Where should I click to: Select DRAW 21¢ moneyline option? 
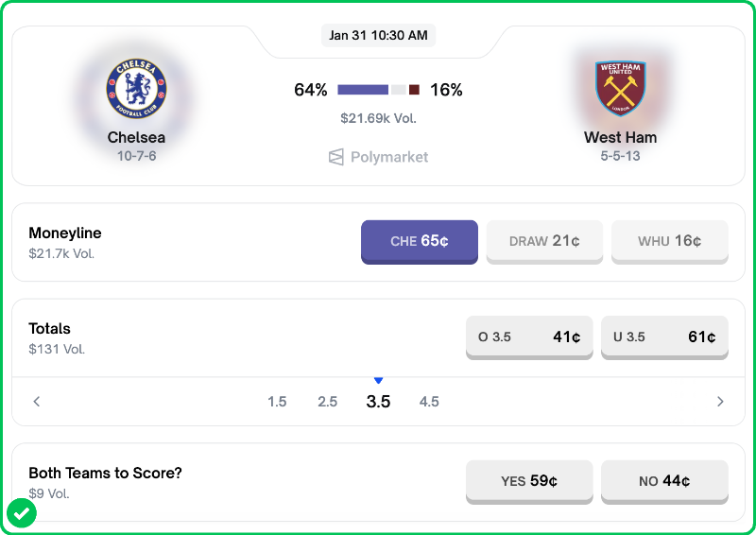[x=544, y=241]
